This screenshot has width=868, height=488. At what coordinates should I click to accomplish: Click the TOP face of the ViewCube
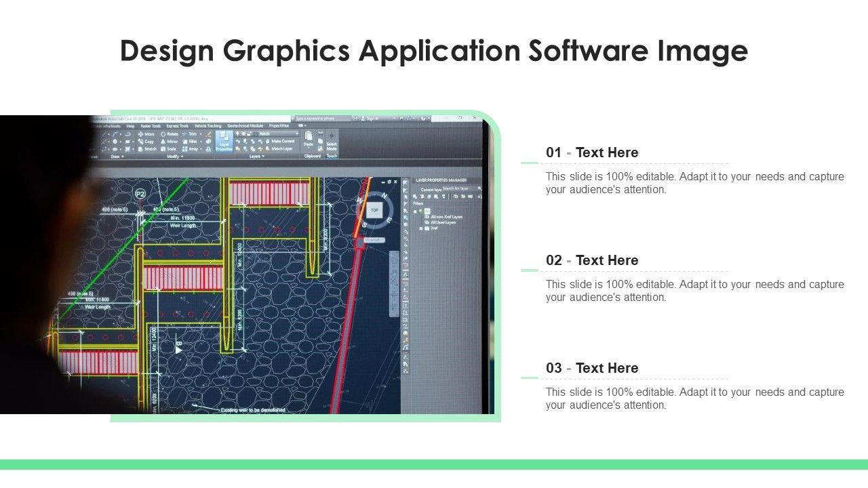click(x=374, y=210)
